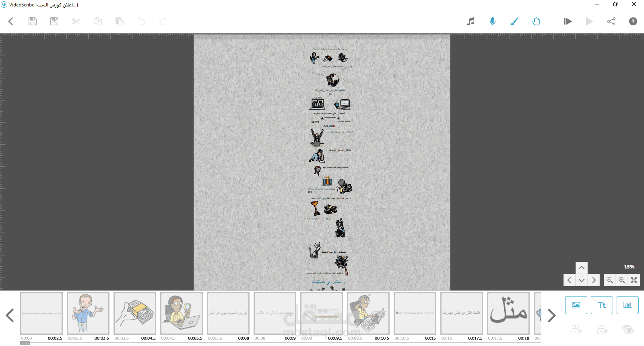The height and width of the screenshot is (346, 644).
Task: Paste an element from clipboard
Action: 120,21
